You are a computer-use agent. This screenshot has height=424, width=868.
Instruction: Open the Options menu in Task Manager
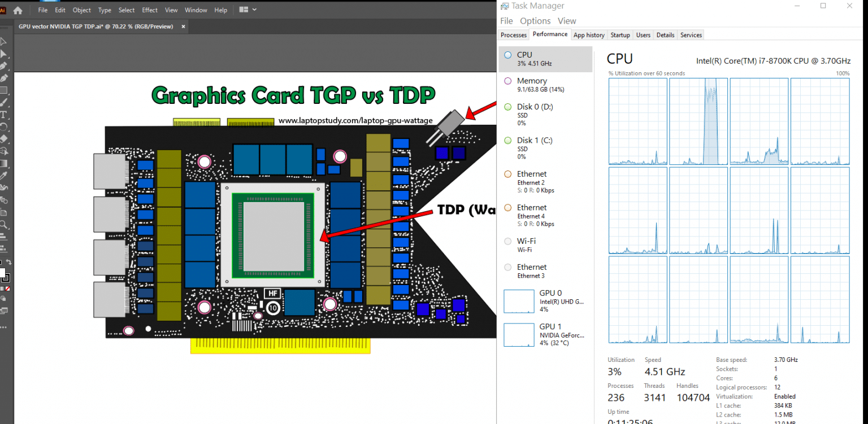click(x=535, y=20)
